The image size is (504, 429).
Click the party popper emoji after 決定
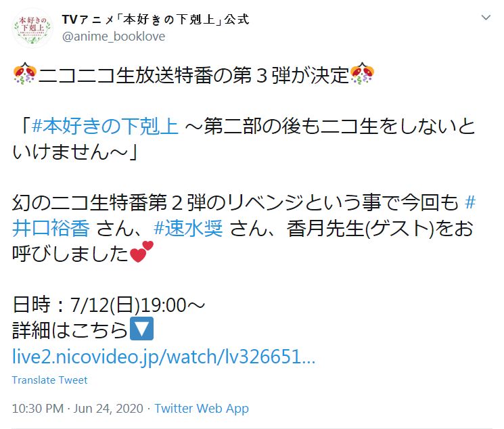(362, 74)
